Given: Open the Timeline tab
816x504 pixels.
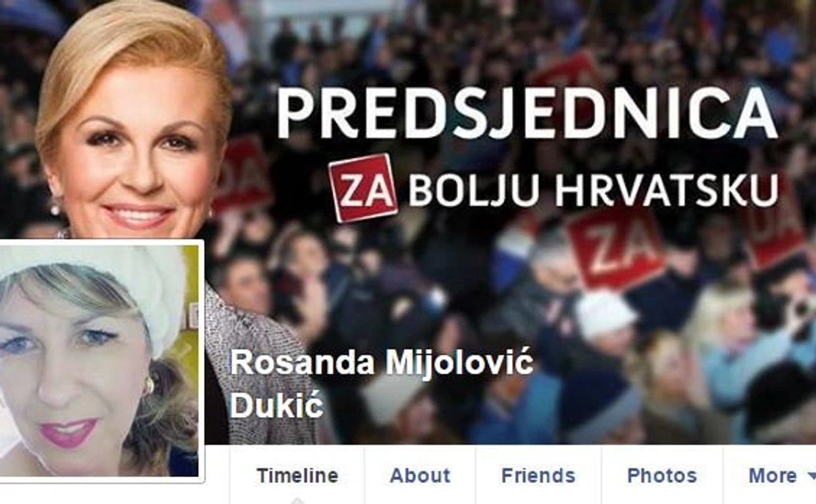Looking at the screenshot, I should pyautogui.click(x=297, y=475).
